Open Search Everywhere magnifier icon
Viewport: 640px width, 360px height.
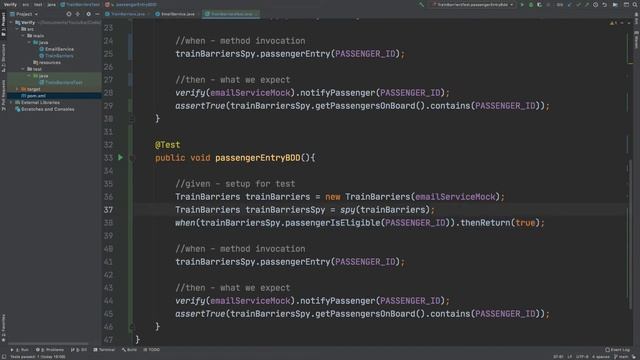(x=635, y=4)
